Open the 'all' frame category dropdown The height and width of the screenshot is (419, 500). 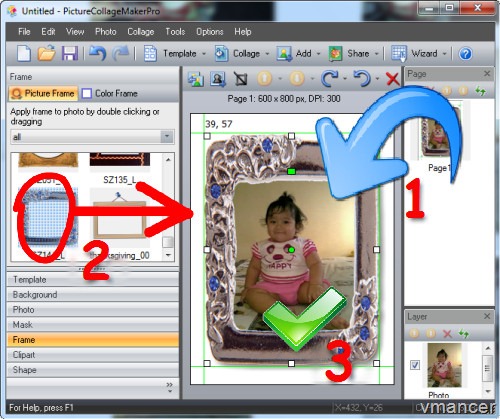[x=167, y=137]
